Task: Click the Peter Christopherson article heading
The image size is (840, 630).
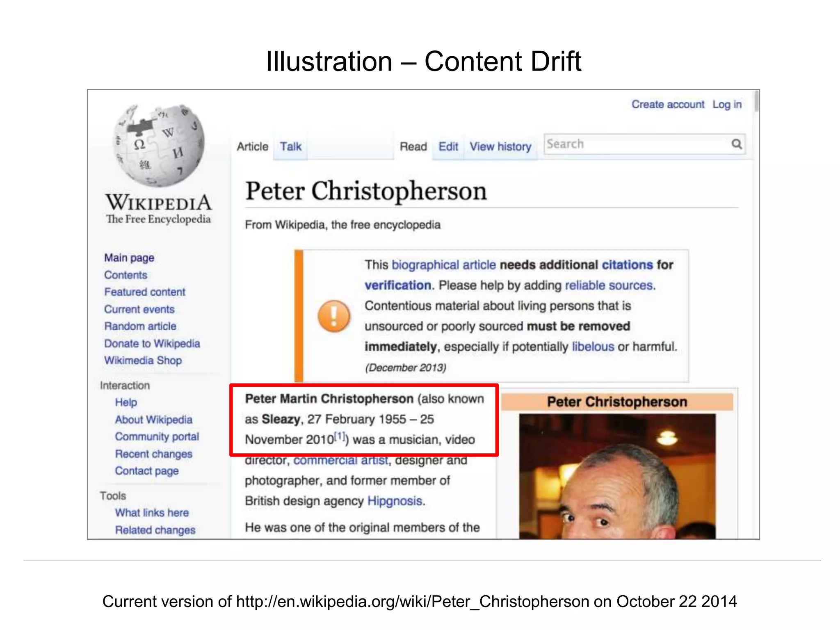Action: [366, 191]
